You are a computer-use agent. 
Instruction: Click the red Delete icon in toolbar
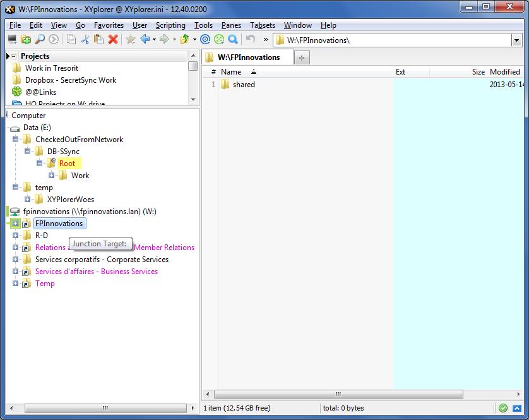coord(113,40)
